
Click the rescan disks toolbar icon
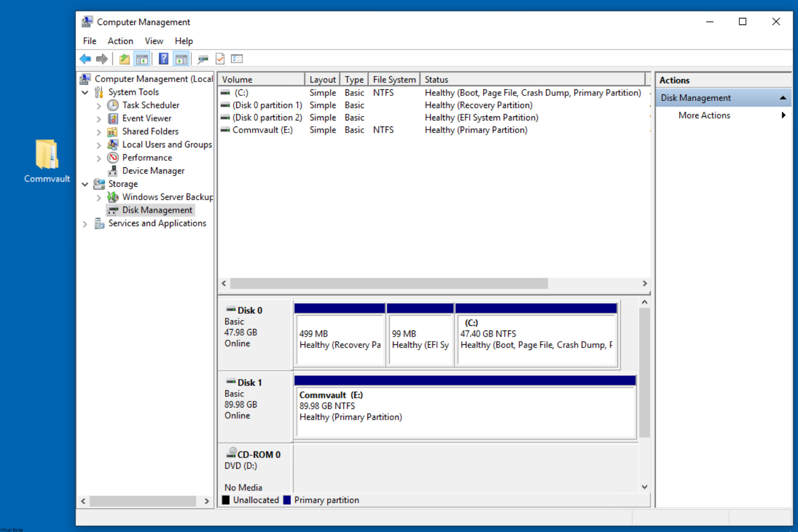tap(203, 58)
